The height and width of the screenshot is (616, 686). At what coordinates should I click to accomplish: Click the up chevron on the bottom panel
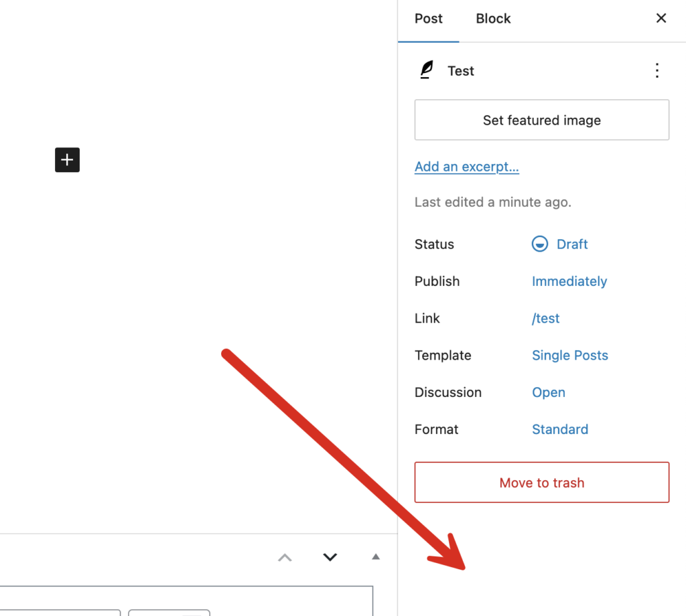[285, 557]
